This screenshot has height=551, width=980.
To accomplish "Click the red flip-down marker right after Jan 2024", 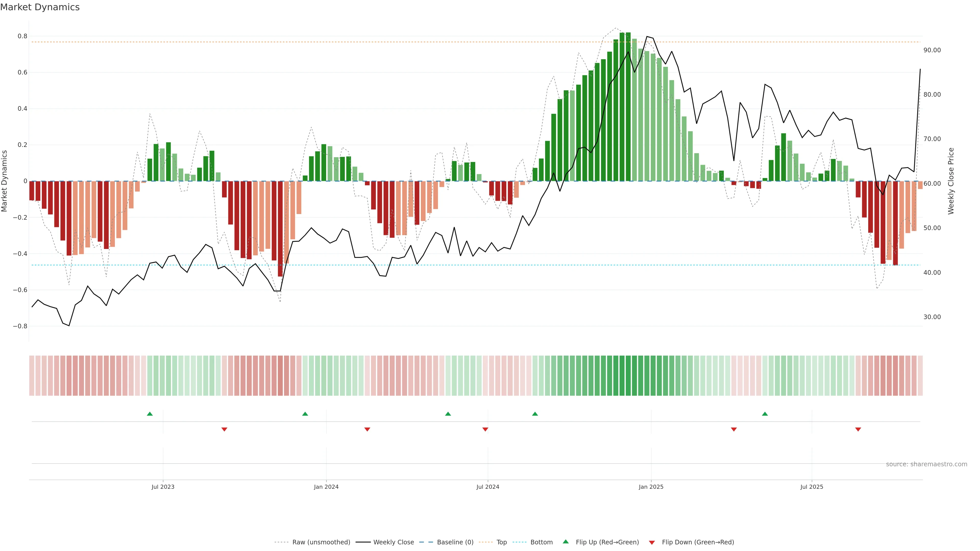I will pyautogui.click(x=367, y=429).
